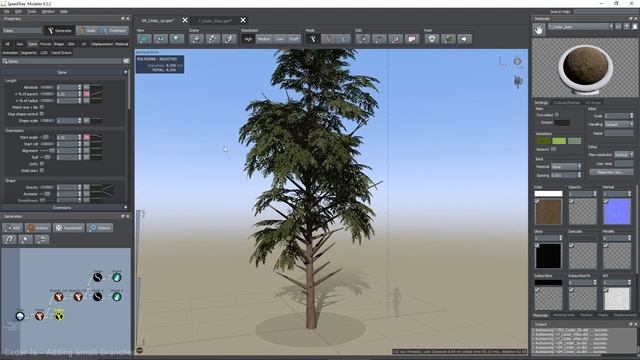The width and height of the screenshot is (640, 360).
Task: Open pink curve button for % of parent
Action: (x=87, y=94)
